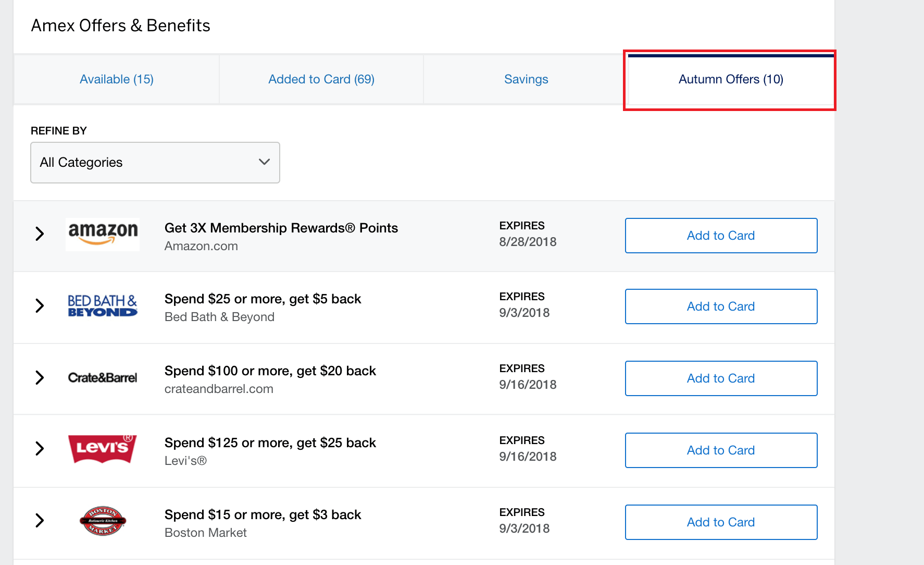Add Crate&Barrel $20 back offer to card
This screenshot has width=924, height=565.
(x=721, y=378)
